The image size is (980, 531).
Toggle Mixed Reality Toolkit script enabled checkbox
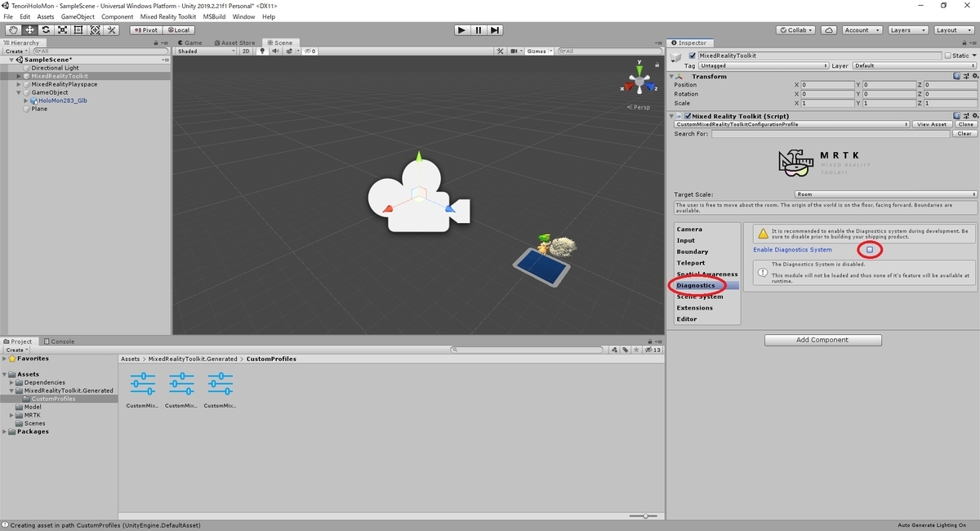click(x=687, y=116)
